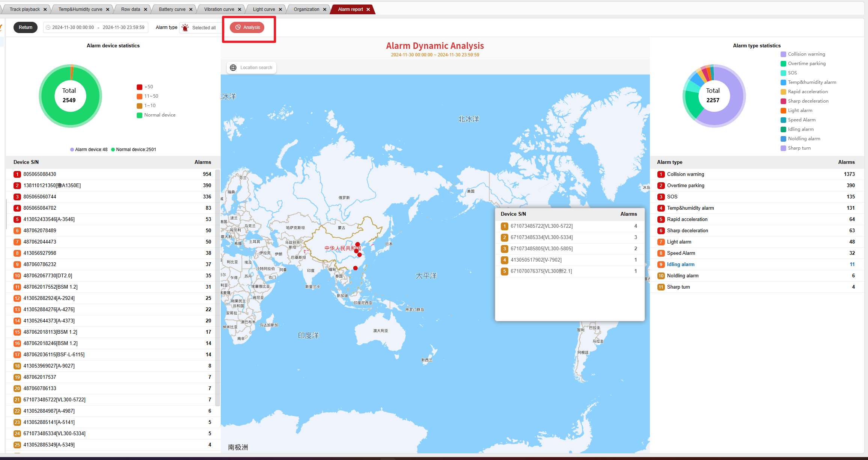Type in the Location search field

(256, 68)
